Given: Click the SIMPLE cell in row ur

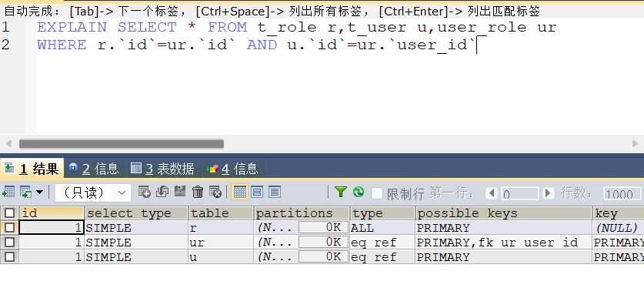Looking at the screenshot, I should pyautogui.click(x=136, y=243).
